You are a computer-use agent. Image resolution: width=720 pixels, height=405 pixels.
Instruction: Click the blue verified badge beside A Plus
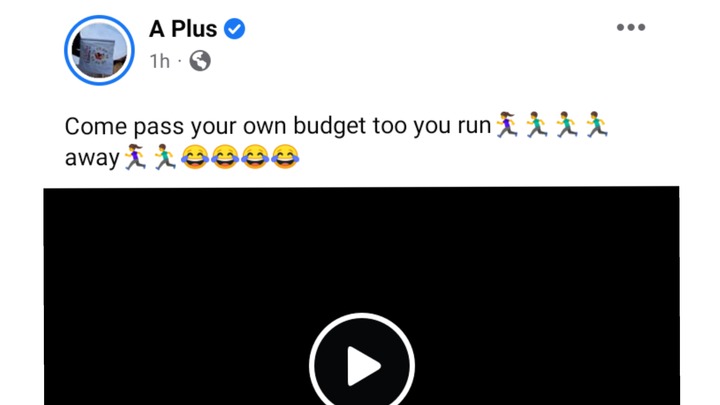(x=234, y=29)
